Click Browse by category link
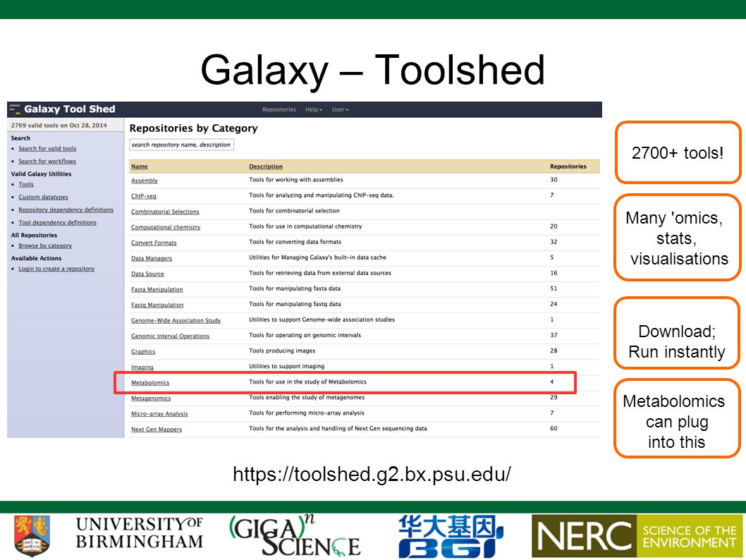Screen dimensions: 746x560 [45, 246]
